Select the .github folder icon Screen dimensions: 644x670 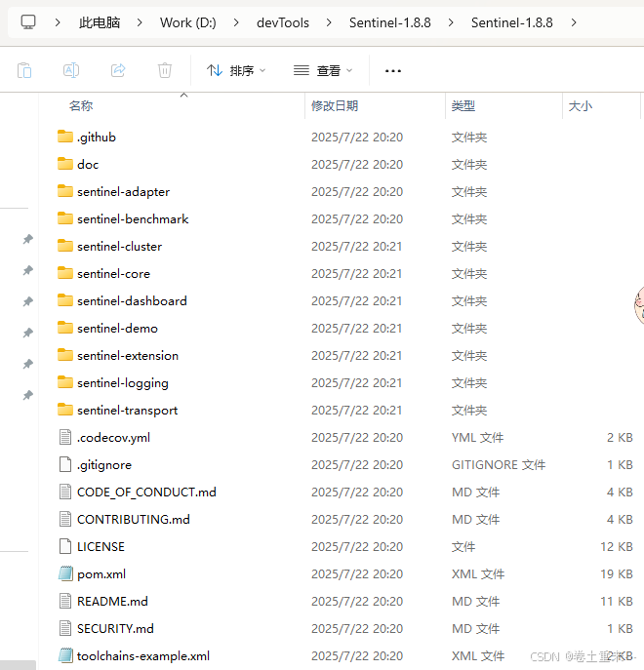[65, 137]
